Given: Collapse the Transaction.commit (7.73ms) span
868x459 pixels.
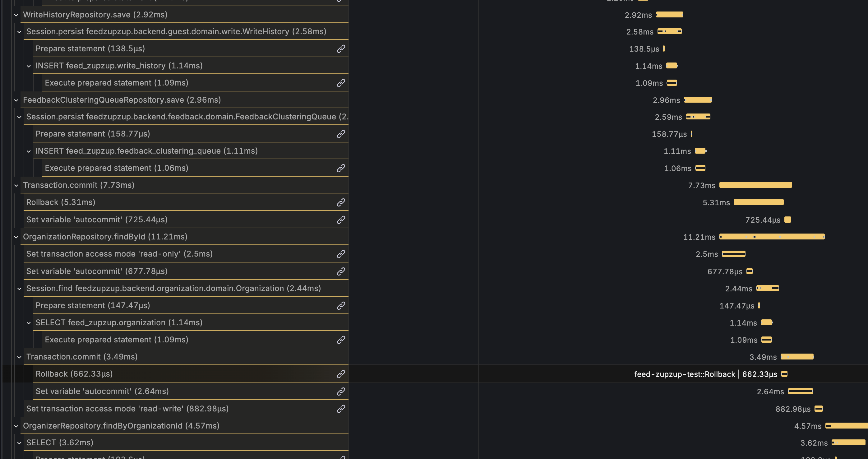Looking at the screenshot, I should [x=16, y=185].
